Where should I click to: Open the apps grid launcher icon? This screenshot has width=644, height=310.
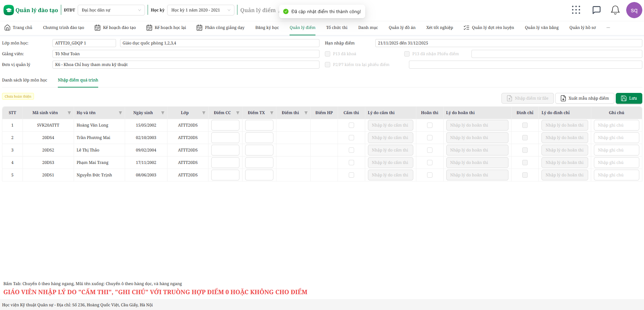pyautogui.click(x=576, y=10)
